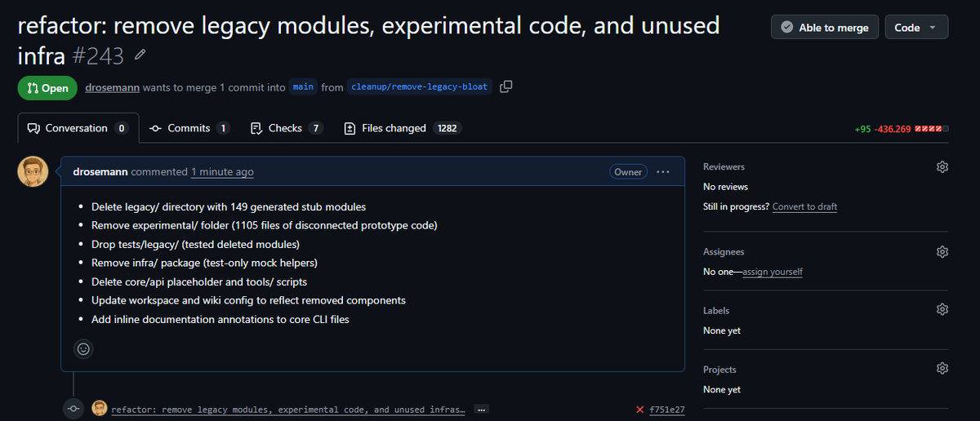Click the Assignees heading
980x421 pixels.
coord(724,251)
